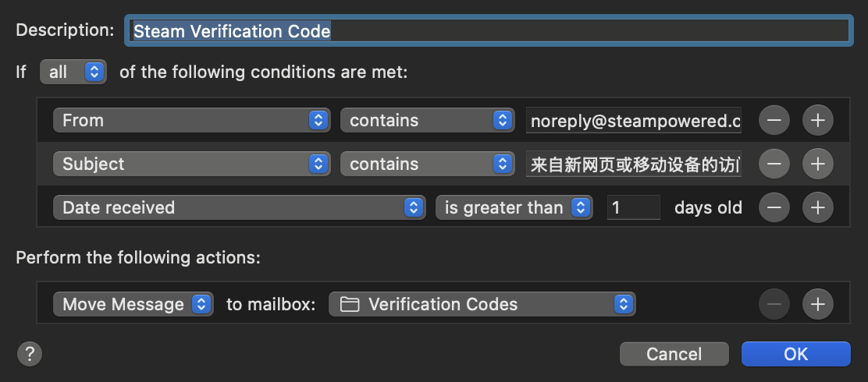Open the Subject header field dropdown
This screenshot has height=382, width=868.
coord(191,164)
